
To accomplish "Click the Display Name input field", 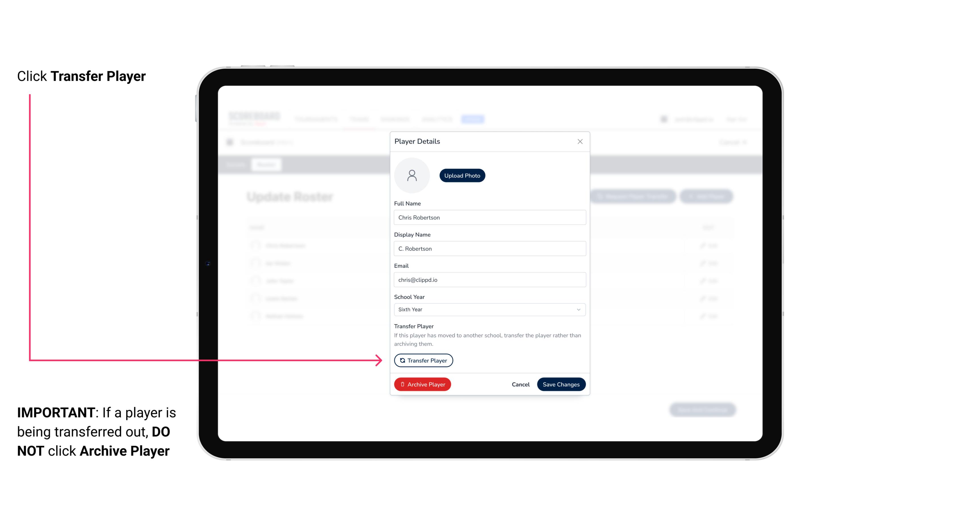I will (489, 248).
